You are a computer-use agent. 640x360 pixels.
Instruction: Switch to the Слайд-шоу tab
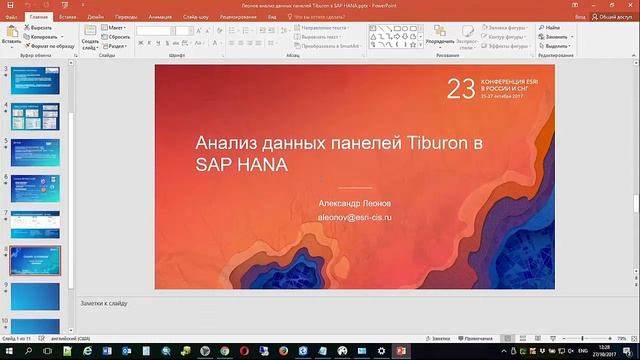click(196, 17)
